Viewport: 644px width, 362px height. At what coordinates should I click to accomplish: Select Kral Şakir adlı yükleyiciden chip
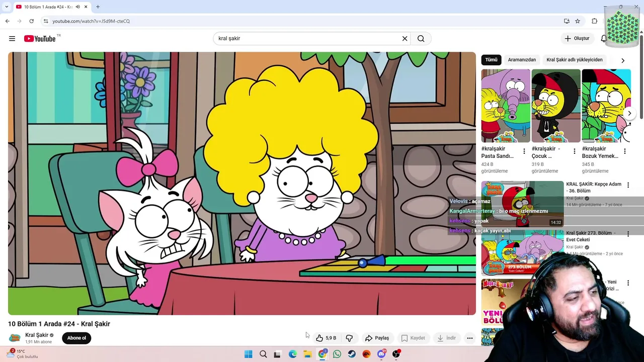coord(575,60)
